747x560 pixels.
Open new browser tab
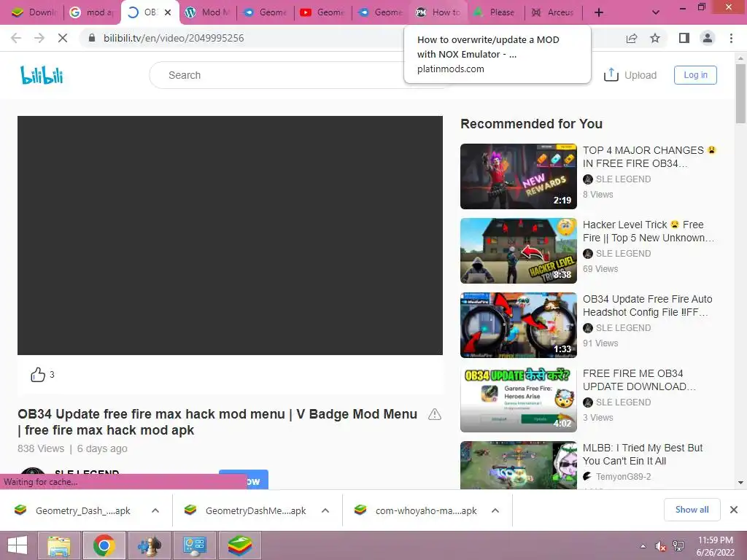tap(599, 12)
